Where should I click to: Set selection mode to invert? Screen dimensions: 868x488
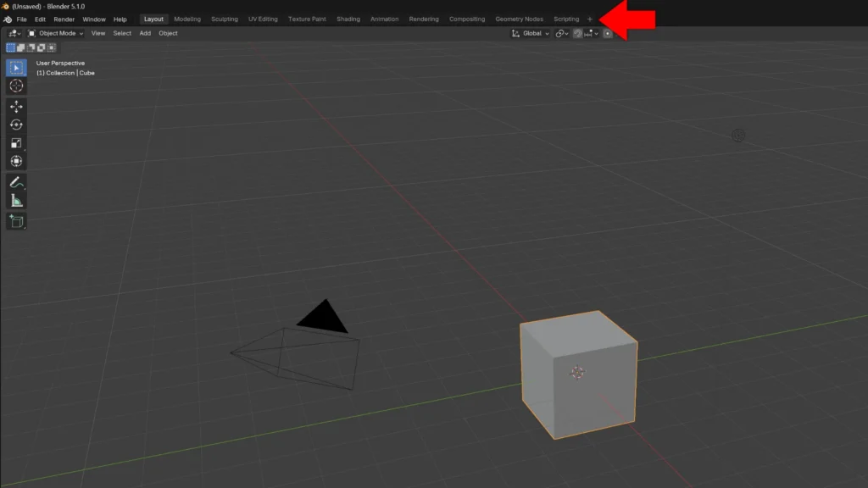pyautogui.click(x=42, y=47)
